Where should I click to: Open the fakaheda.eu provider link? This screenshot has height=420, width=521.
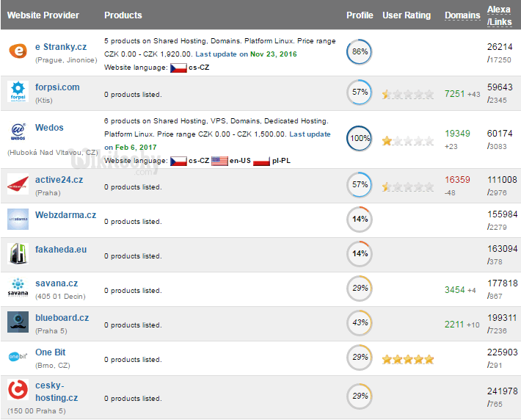pyautogui.click(x=61, y=250)
